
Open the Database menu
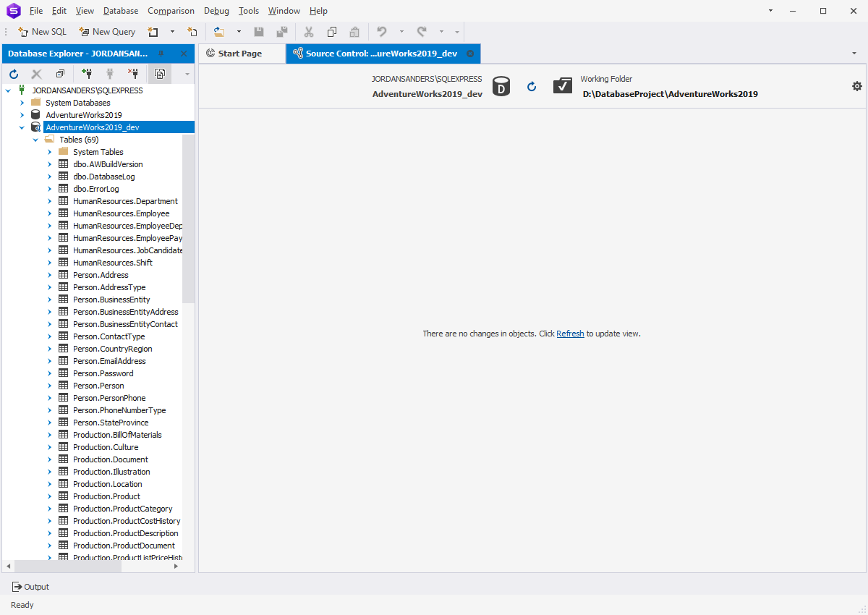[x=121, y=11]
